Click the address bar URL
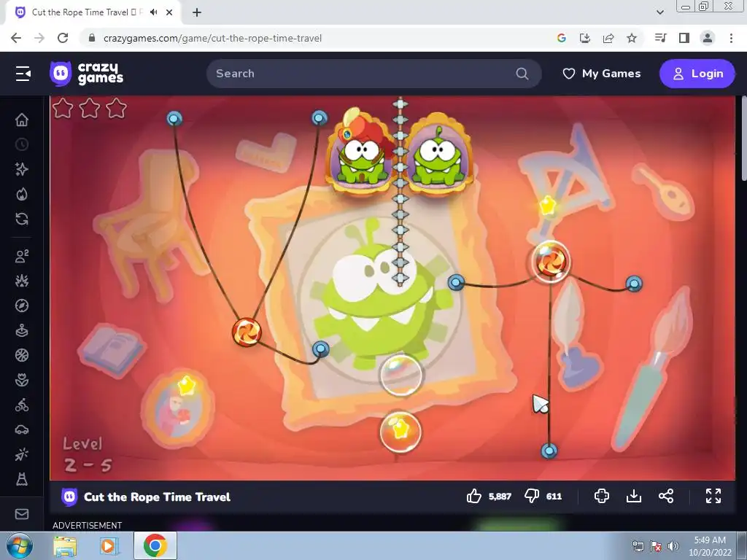Image resolution: width=747 pixels, height=560 pixels. coord(212,38)
